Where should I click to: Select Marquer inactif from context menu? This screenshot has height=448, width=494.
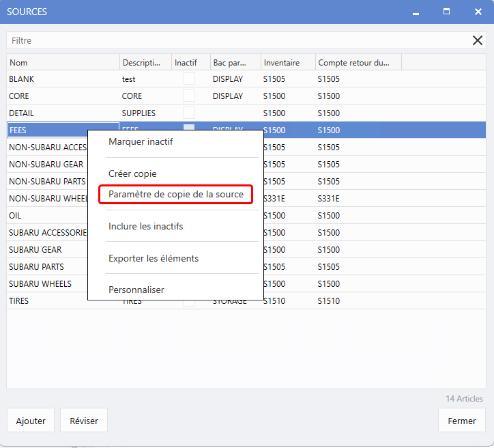141,142
